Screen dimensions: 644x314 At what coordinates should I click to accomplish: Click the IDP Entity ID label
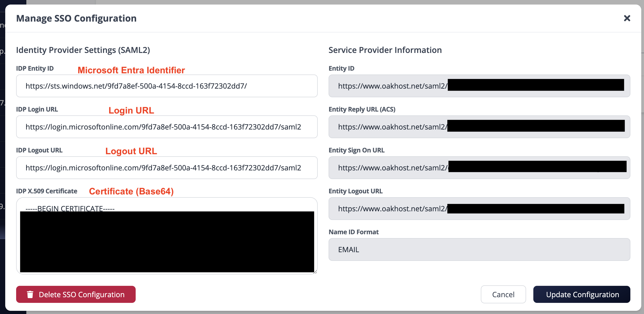(35, 68)
